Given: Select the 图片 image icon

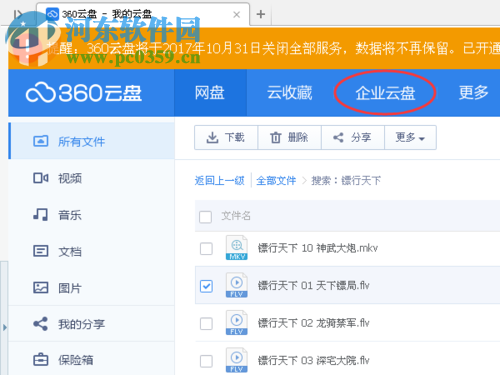Looking at the screenshot, I should (41, 287).
